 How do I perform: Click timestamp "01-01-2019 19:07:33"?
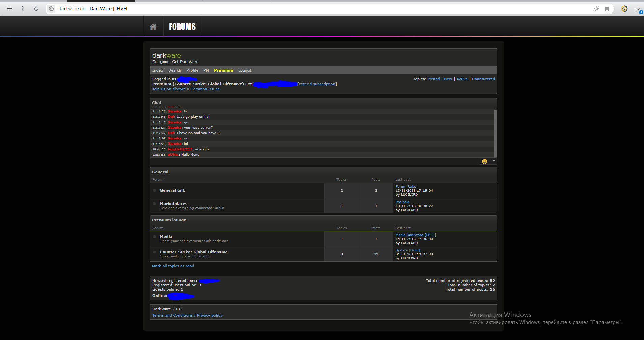(x=414, y=254)
